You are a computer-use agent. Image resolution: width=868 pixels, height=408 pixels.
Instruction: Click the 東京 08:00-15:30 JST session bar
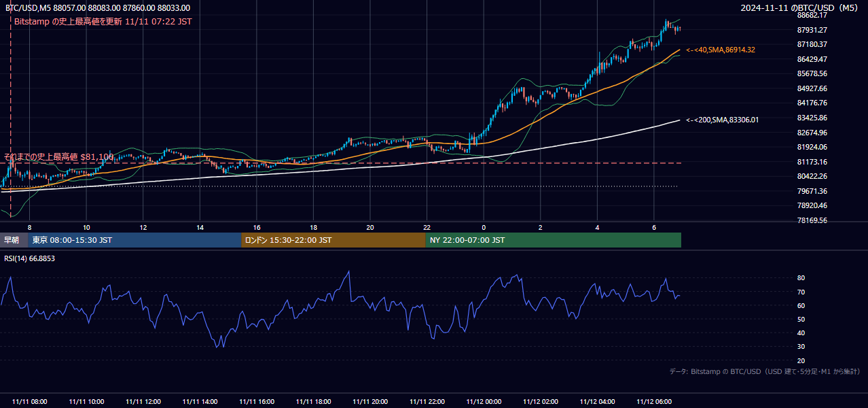click(134, 240)
